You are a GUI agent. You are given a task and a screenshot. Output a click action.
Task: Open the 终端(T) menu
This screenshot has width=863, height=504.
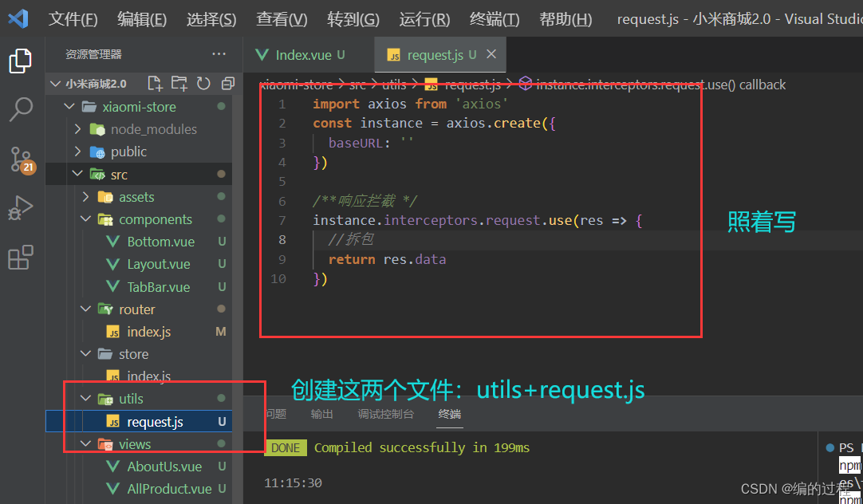[x=495, y=20]
